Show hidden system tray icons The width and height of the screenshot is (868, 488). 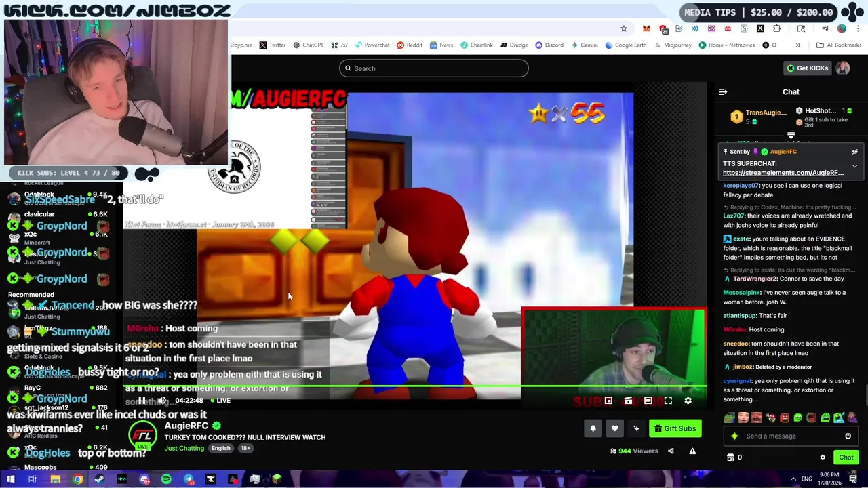[x=793, y=479]
